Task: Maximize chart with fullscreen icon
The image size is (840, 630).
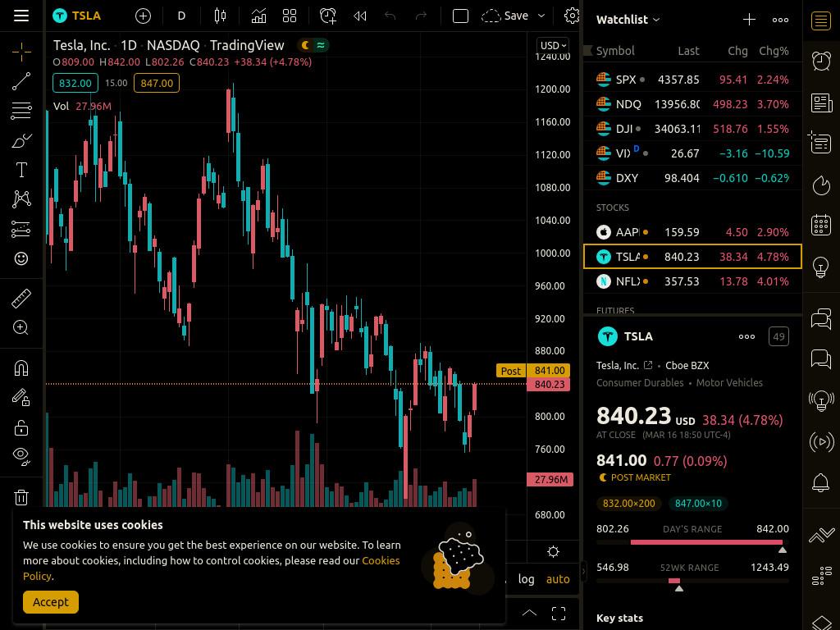Action: pos(559,614)
